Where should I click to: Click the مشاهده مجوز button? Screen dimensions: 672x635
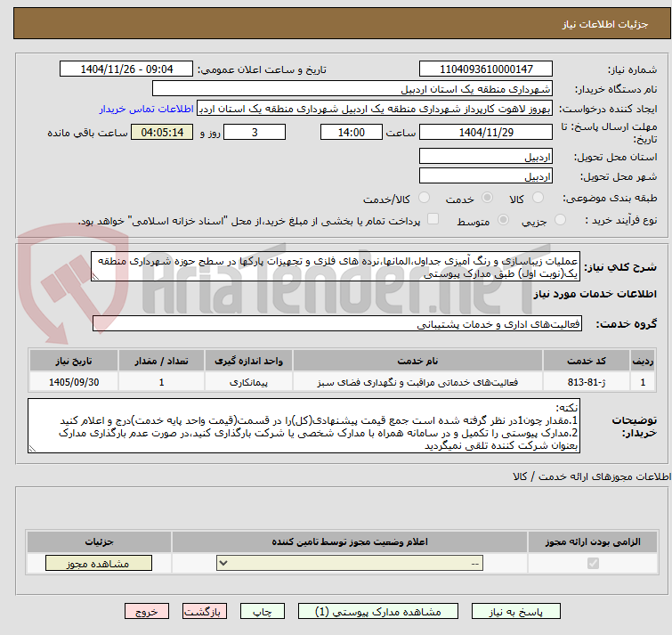(x=99, y=564)
